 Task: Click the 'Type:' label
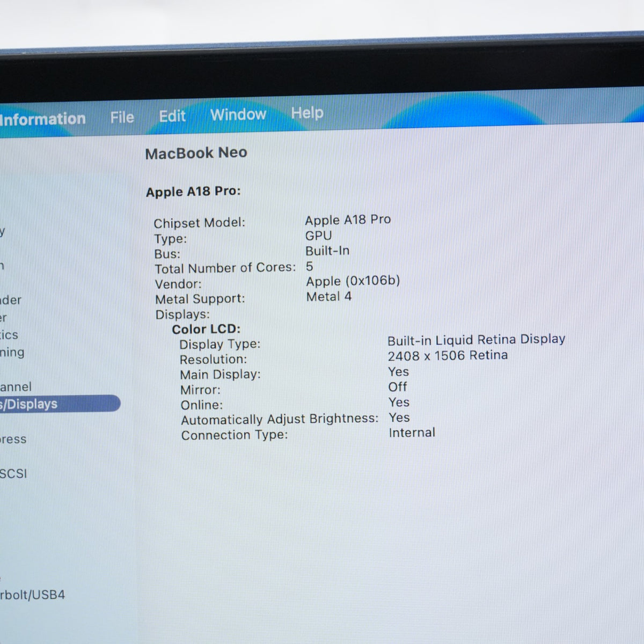tap(171, 239)
